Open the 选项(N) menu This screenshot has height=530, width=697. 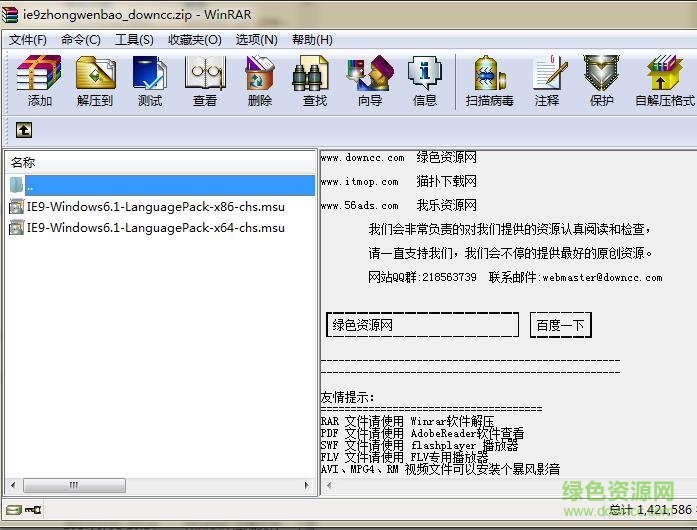pyautogui.click(x=256, y=40)
